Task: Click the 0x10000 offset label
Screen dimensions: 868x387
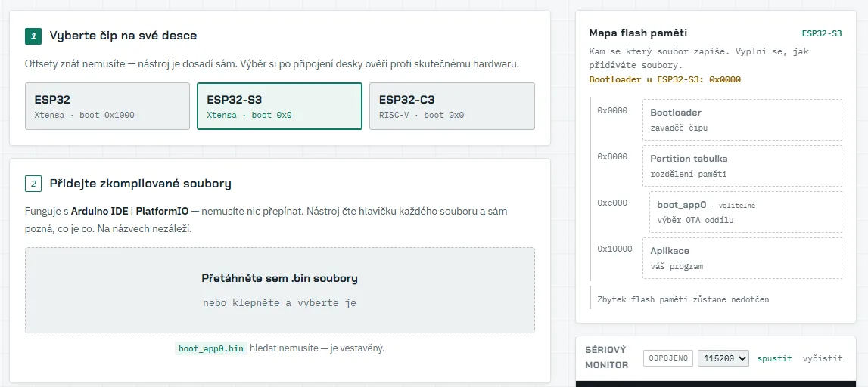Action: pos(614,249)
